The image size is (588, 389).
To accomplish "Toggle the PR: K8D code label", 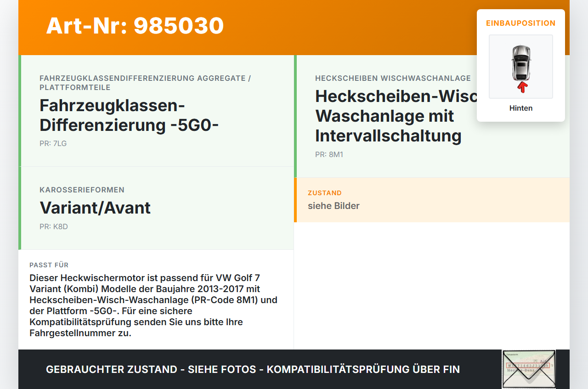I will click(x=54, y=226).
